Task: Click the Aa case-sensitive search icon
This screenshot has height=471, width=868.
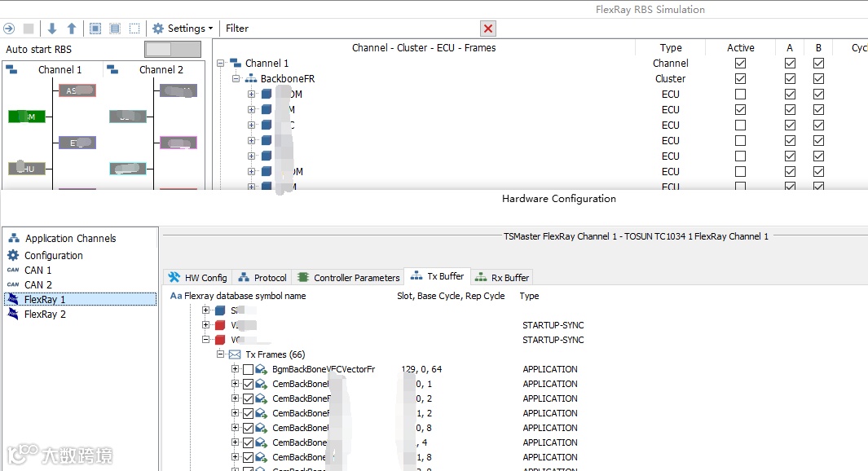Action: (x=176, y=296)
